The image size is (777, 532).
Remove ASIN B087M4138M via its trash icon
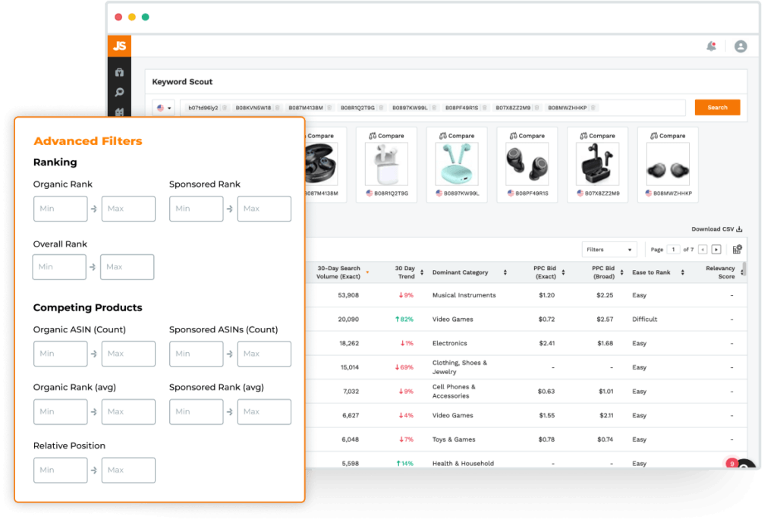pyautogui.click(x=329, y=108)
